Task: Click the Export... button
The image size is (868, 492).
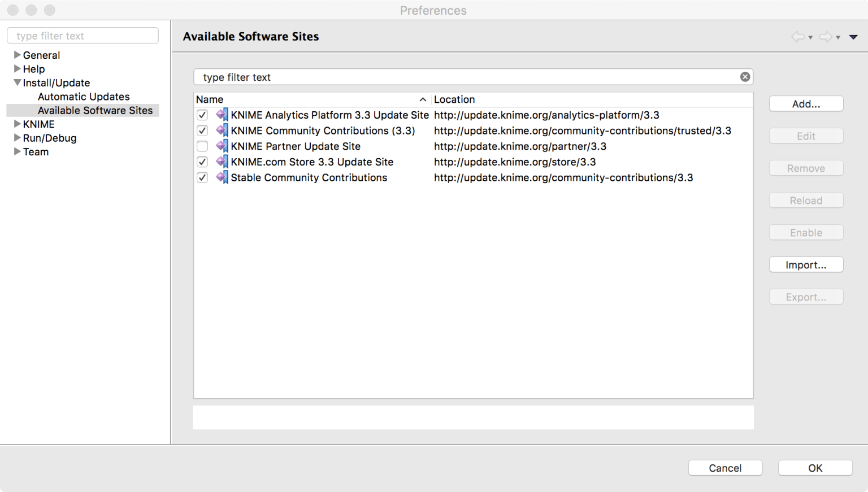Action: (806, 297)
